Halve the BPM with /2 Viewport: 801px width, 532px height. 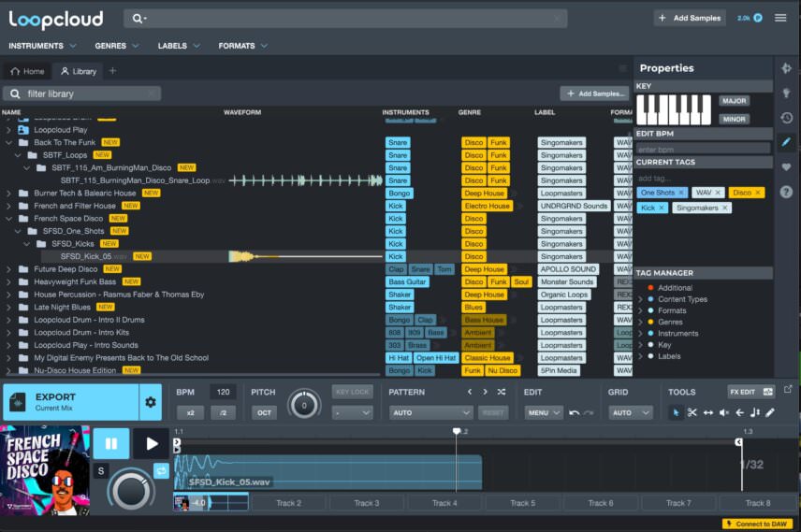pyautogui.click(x=224, y=412)
